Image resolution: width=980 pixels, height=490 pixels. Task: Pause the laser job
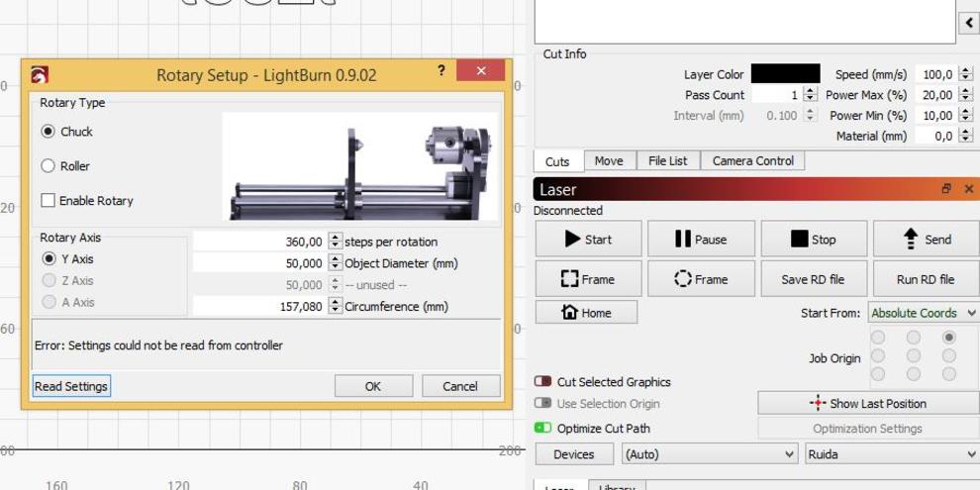701,239
